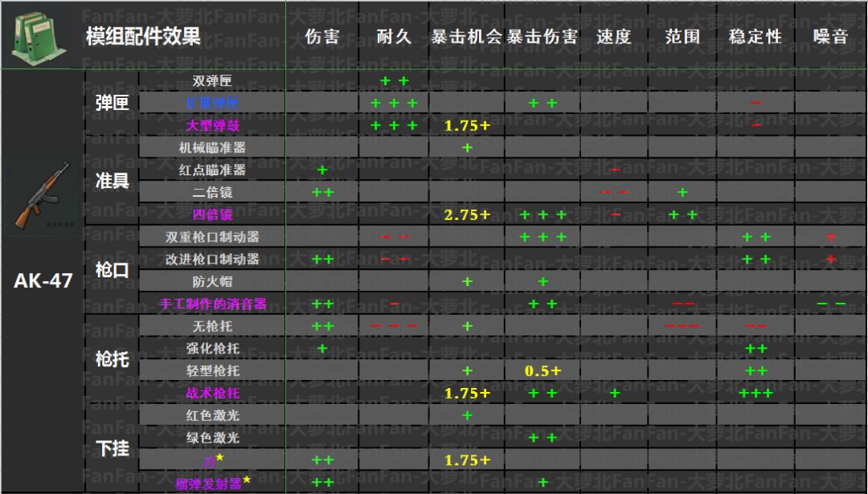Click the 双重枪口制动器 noise red plus cell
Screen dimensions: 868x494
tap(830, 237)
